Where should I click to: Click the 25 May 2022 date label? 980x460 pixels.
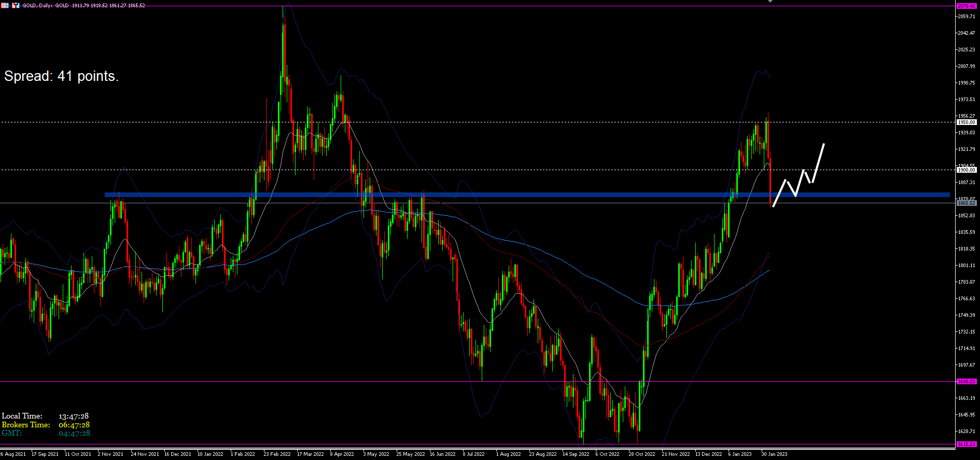(x=411, y=454)
